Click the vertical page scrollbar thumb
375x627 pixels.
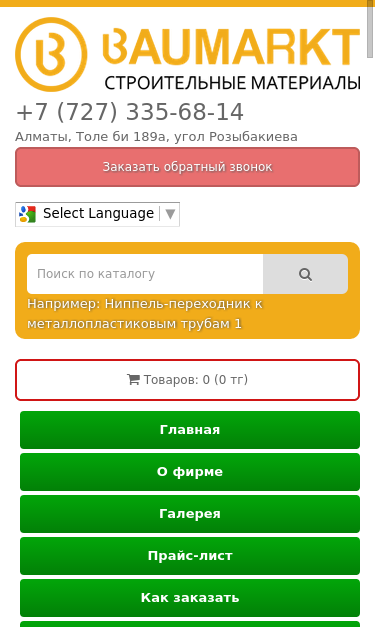370,29
